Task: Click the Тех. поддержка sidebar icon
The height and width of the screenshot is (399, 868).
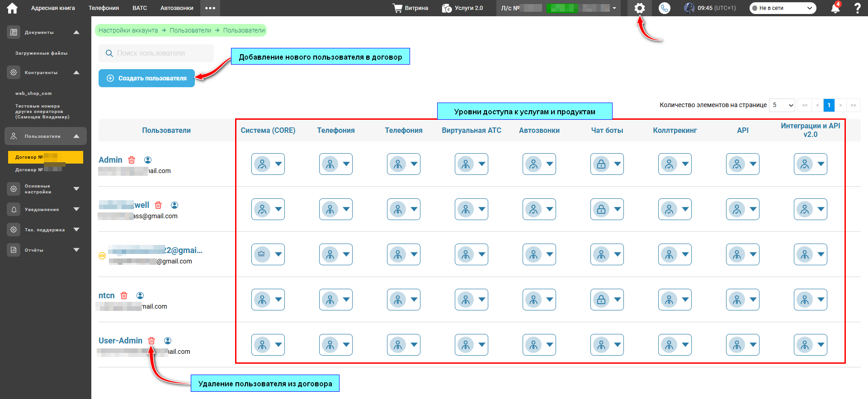Action: [14, 230]
